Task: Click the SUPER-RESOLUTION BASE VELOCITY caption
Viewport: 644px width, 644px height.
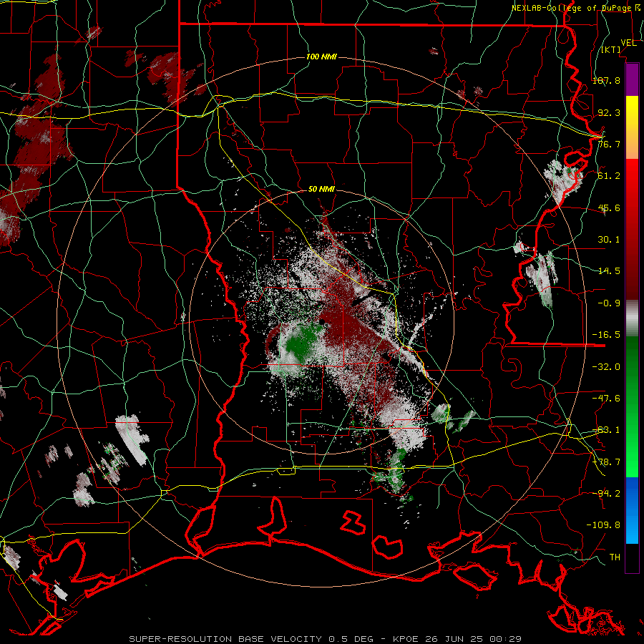Action: point(227,639)
